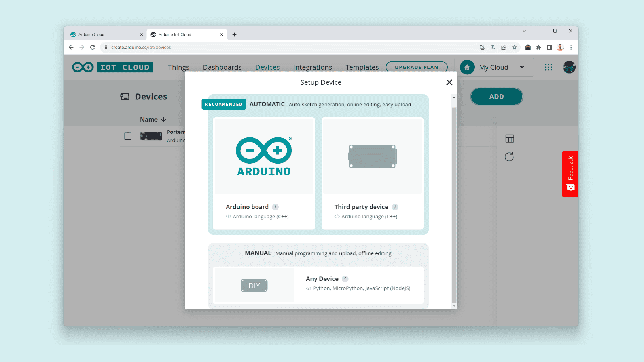Click the user profile avatar
Image resolution: width=644 pixels, height=362 pixels.
pyautogui.click(x=569, y=67)
